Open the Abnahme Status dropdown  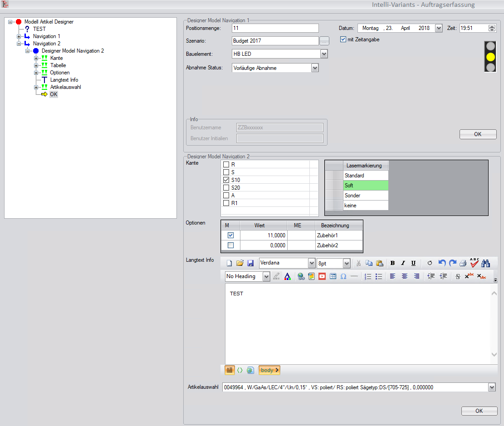point(315,68)
